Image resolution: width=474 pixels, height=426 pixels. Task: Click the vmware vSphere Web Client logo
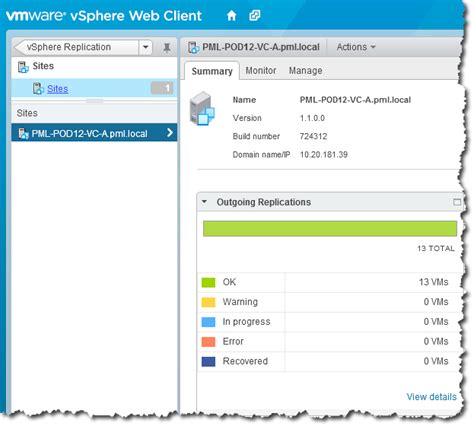(x=104, y=16)
